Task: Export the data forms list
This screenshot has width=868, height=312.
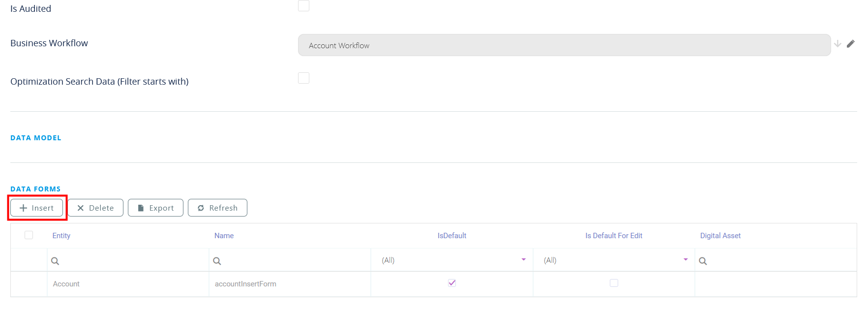Action: [155, 208]
